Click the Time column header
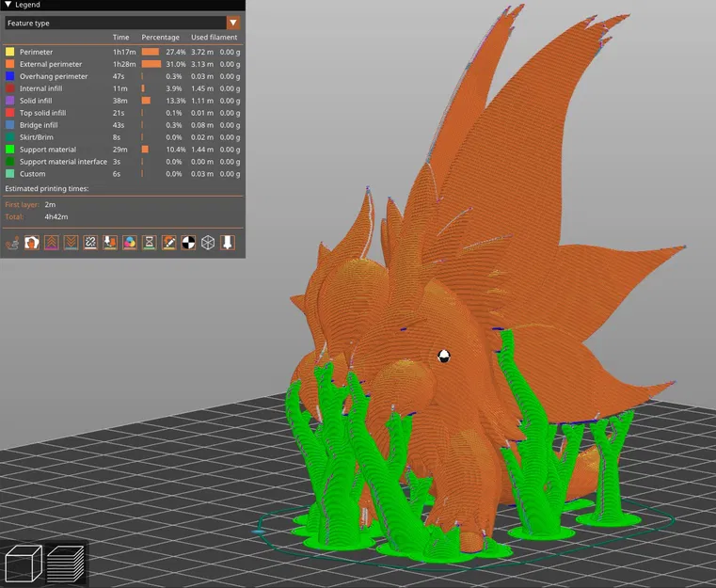Screen dimensions: 716x588 click(x=121, y=38)
